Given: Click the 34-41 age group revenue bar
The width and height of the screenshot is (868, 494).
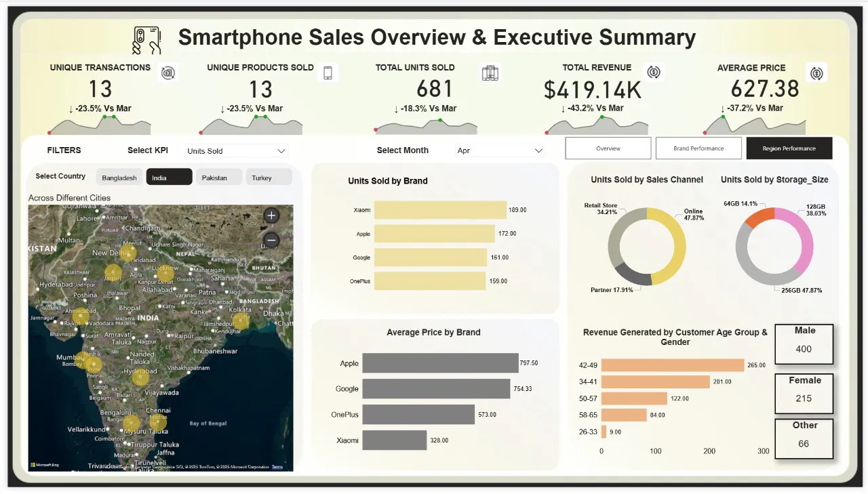Looking at the screenshot, I should click(656, 382).
